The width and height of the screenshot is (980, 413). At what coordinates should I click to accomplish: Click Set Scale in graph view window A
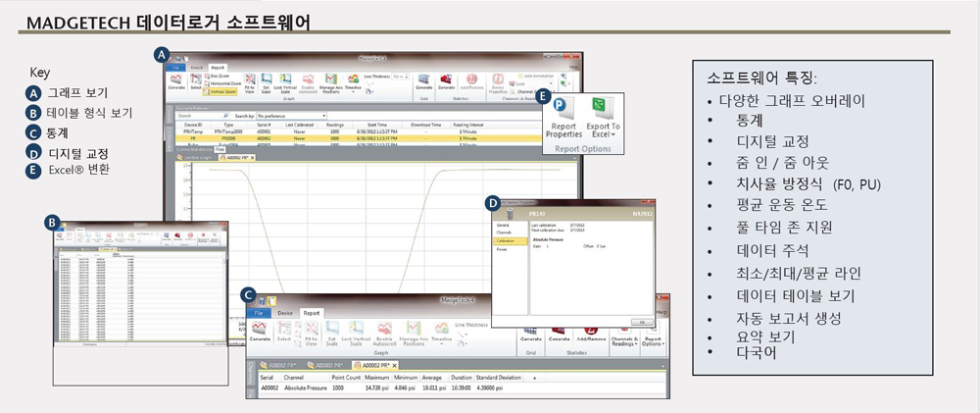pos(267,83)
